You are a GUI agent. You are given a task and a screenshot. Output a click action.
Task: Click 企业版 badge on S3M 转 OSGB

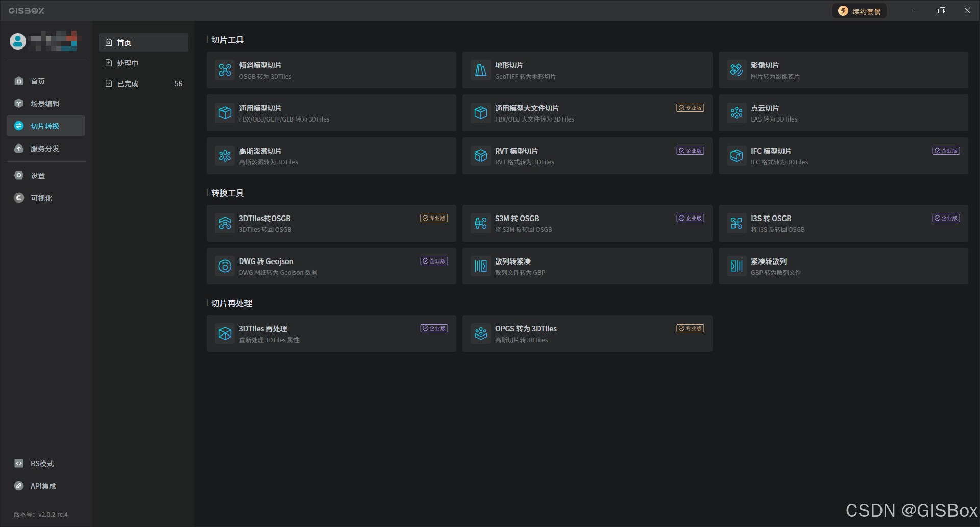pyautogui.click(x=690, y=218)
